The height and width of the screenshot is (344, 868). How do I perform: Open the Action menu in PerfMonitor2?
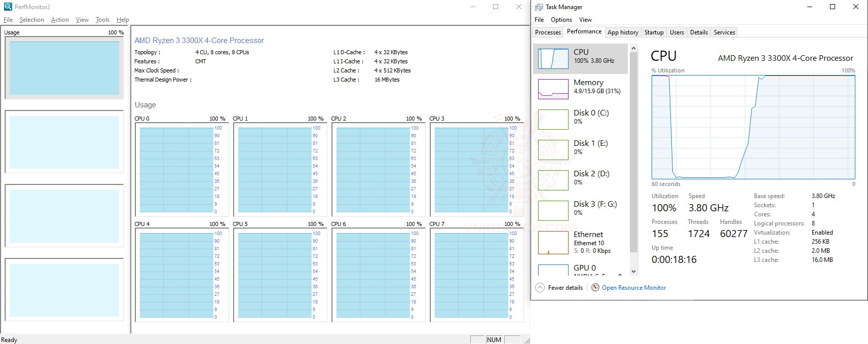pos(60,20)
